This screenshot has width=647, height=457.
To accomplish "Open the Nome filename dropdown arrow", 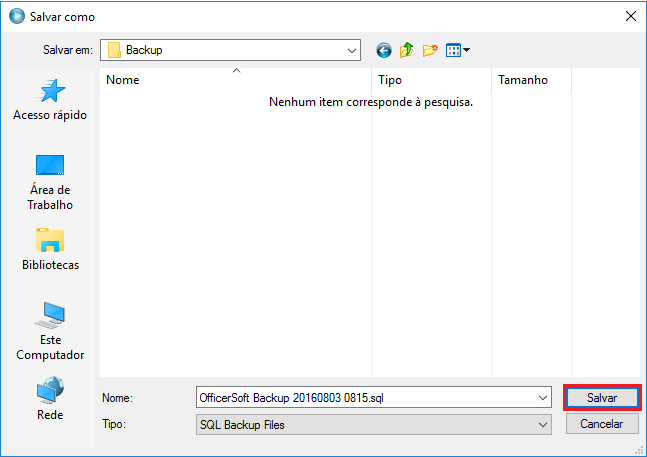I will point(543,398).
